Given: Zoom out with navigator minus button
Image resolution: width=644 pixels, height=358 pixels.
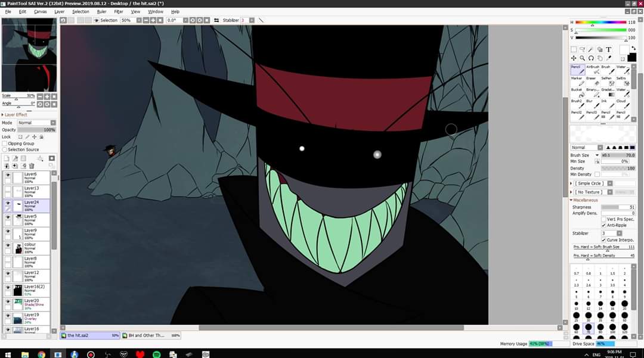Looking at the screenshot, I should click(x=40, y=96).
